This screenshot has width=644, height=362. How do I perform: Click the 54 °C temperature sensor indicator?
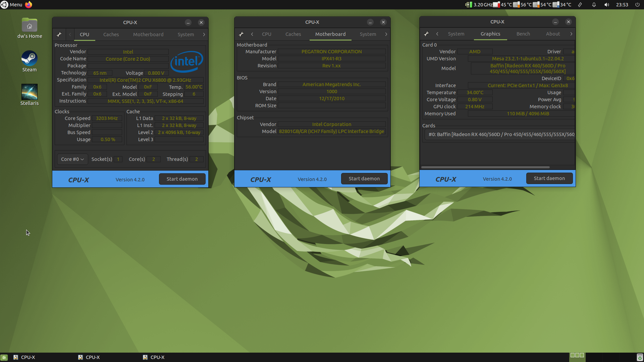click(542, 5)
